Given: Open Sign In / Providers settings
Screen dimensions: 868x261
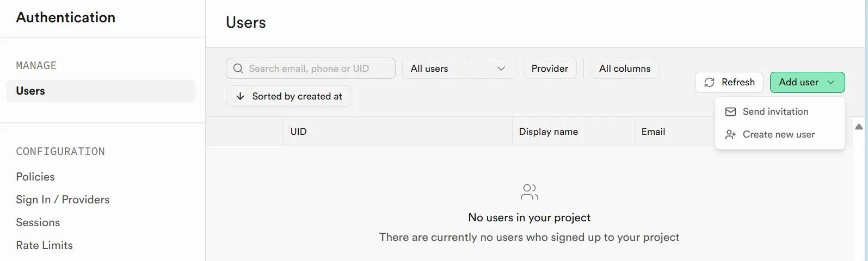Looking at the screenshot, I should click(x=63, y=200).
